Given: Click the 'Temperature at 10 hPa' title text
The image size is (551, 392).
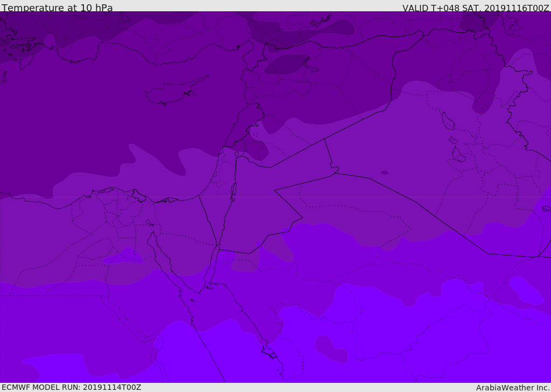Looking at the screenshot, I should [57, 8].
